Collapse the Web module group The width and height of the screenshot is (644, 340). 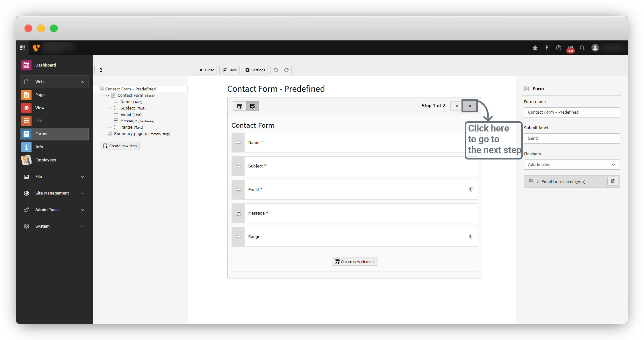click(54, 82)
